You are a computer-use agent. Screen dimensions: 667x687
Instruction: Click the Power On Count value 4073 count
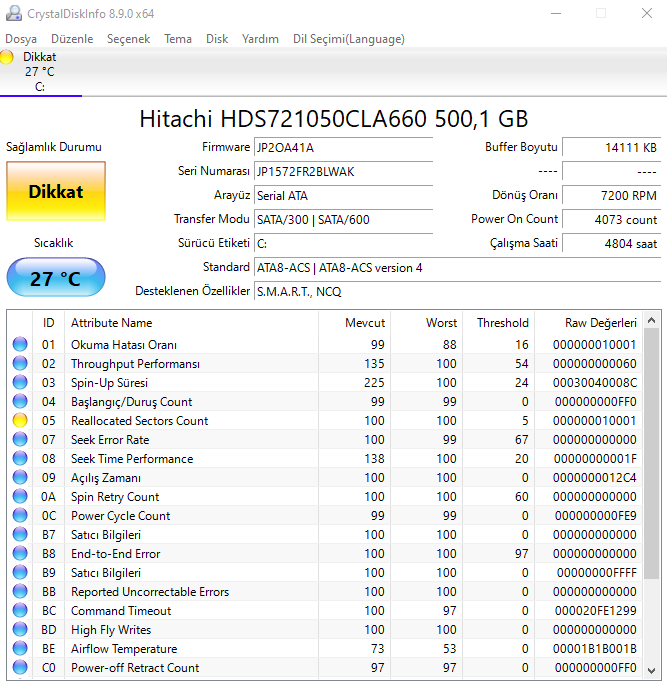point(611,220)
